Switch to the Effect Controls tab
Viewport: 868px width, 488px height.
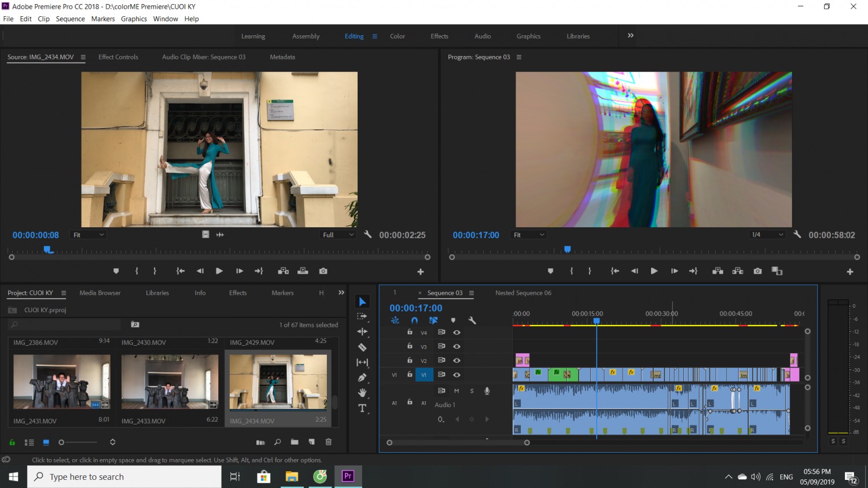(118, 57)
